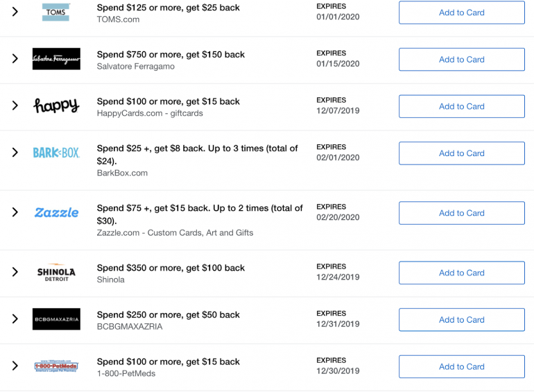
Task: Click the 1-800-PetMeds logo
Action: click(x=56, y=366)
